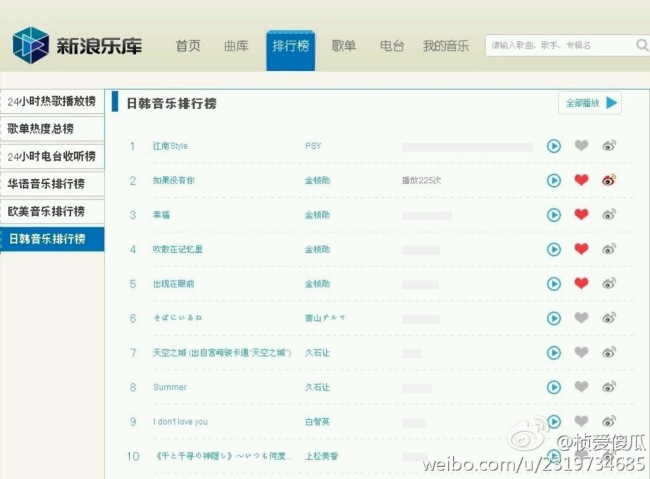Play the track Summer by 久石让
This screenshot has height=479, width=650.
click(x=554, y=387)
